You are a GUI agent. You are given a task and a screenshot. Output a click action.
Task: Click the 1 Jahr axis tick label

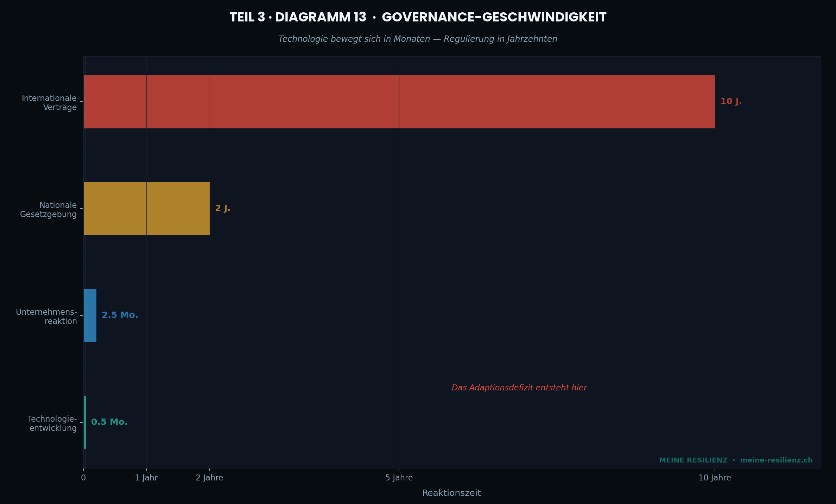(x=146, y=478)
